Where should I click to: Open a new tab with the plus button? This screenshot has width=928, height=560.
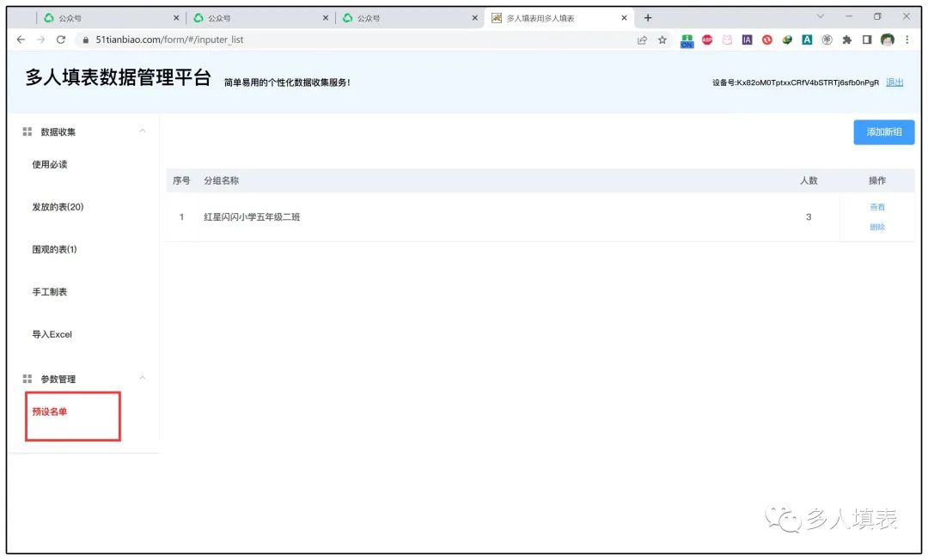coord(648,18)
